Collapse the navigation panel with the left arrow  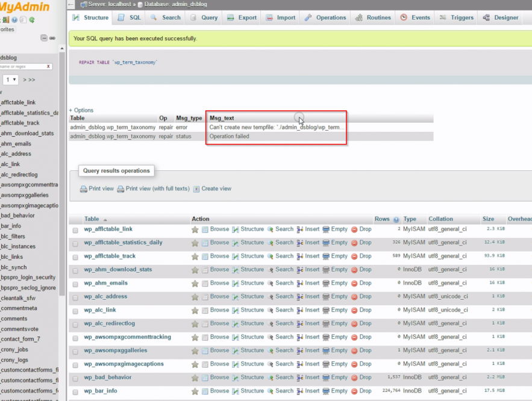click(x=70, y=4)
